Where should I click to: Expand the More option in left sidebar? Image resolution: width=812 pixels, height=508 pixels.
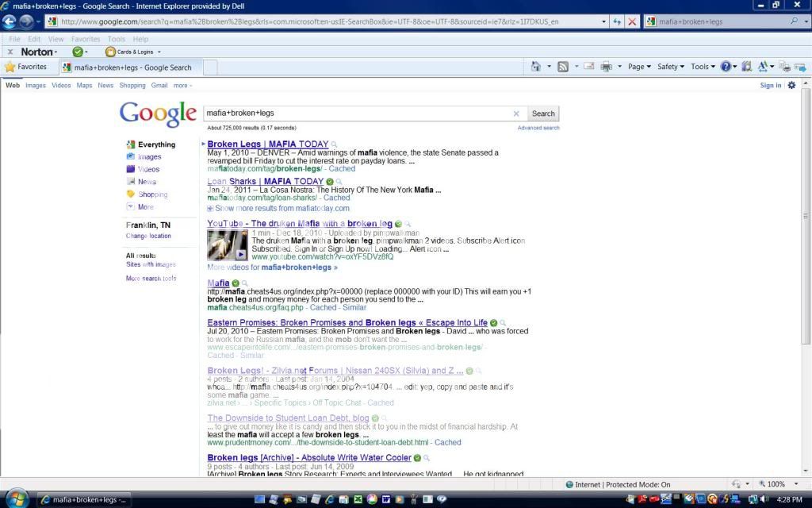[140, 207]
